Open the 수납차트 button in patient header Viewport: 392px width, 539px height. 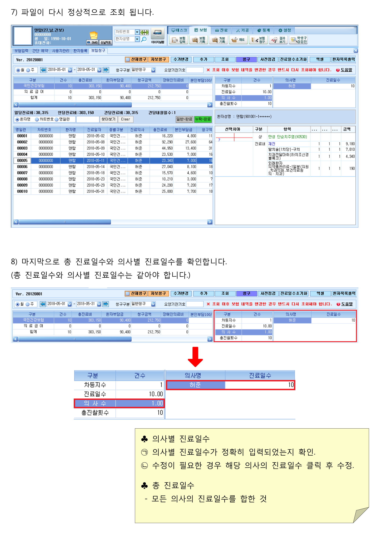tap(105, 42)
